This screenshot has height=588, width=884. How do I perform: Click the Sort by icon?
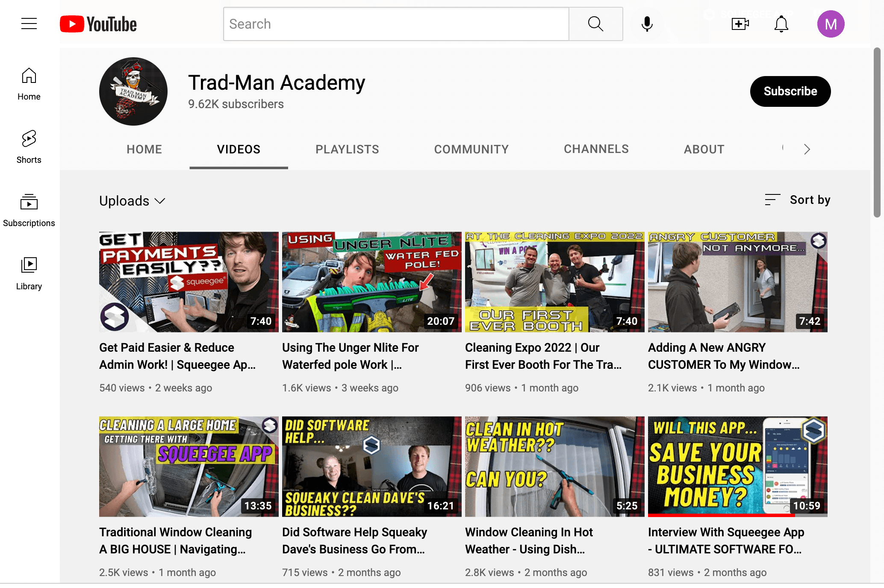[772, 200]
